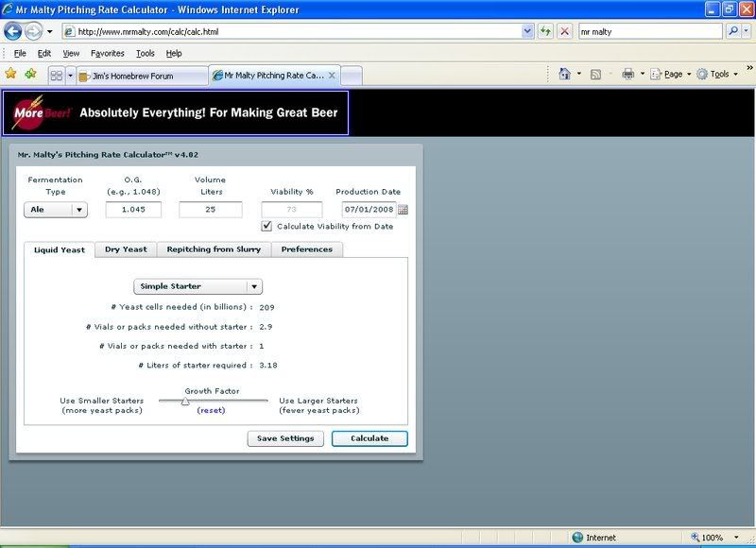Open the Home button dropdown arrow
The width and height of the screenshot is (756, 548).
tap(579, 74)
